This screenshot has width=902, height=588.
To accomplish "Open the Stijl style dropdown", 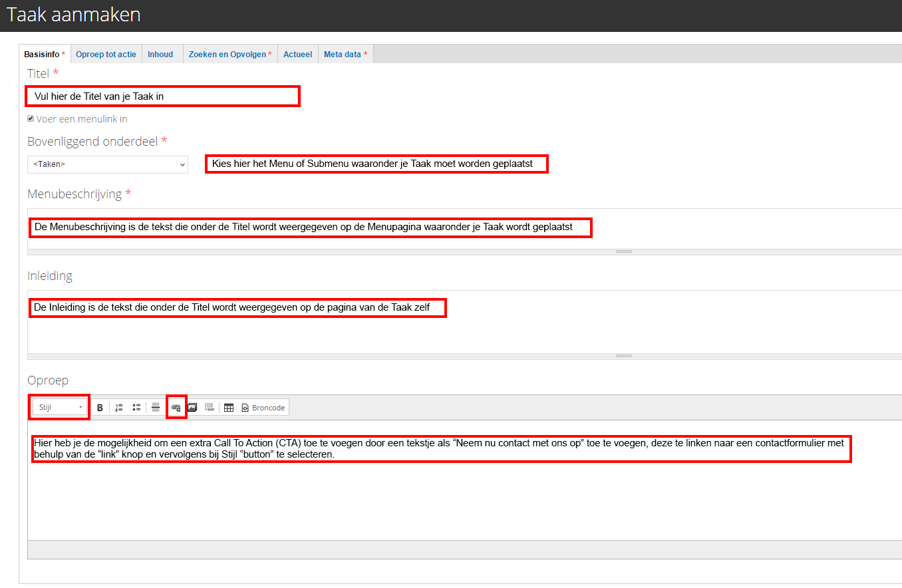I will (60, 407).
